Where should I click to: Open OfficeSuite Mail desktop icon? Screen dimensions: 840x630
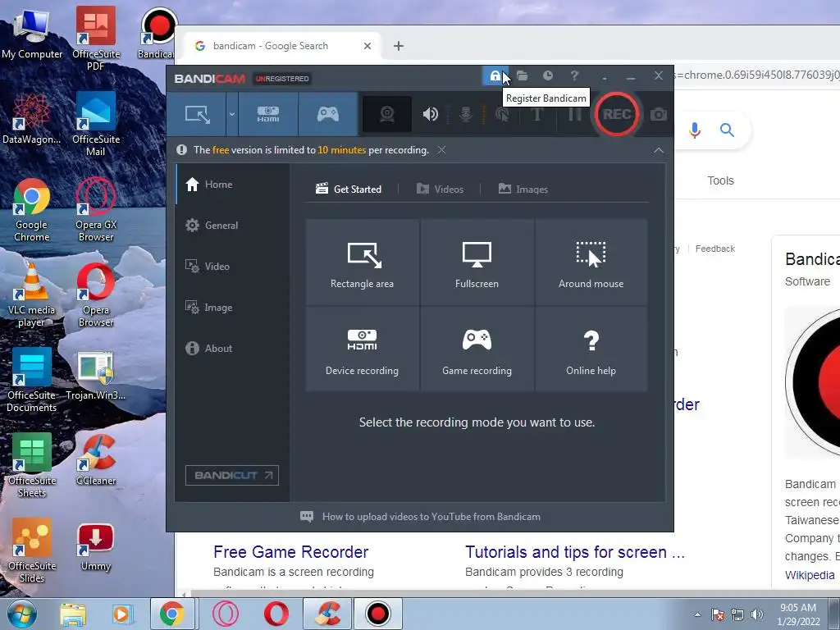(96, 125)
